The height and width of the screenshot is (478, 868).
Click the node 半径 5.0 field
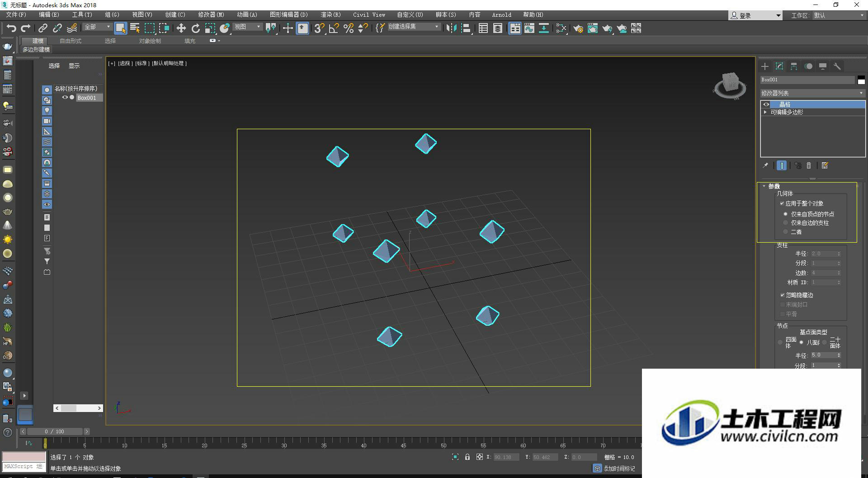pyautogui.click(x=823, y=355)
